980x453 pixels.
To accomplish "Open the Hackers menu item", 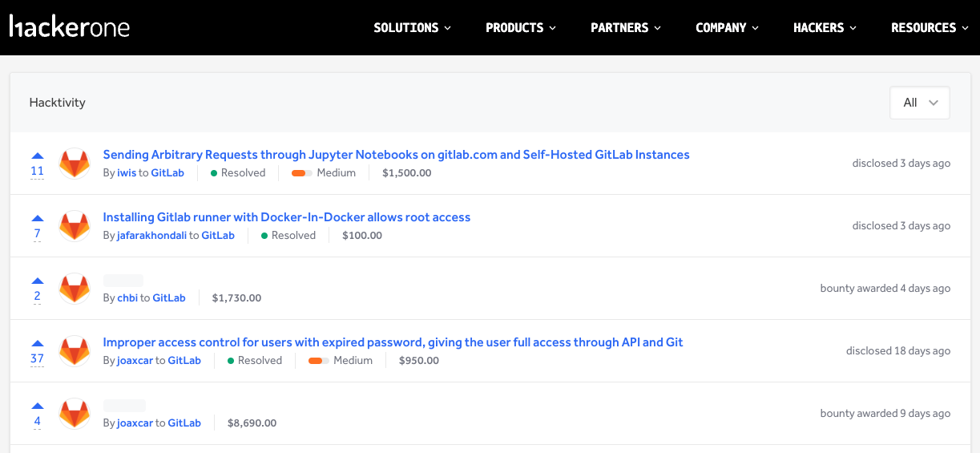I will [825, 27].
